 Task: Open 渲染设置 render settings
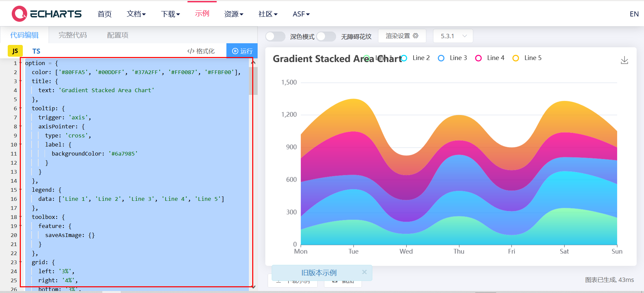pyautogui.click(x=402, y=36)
